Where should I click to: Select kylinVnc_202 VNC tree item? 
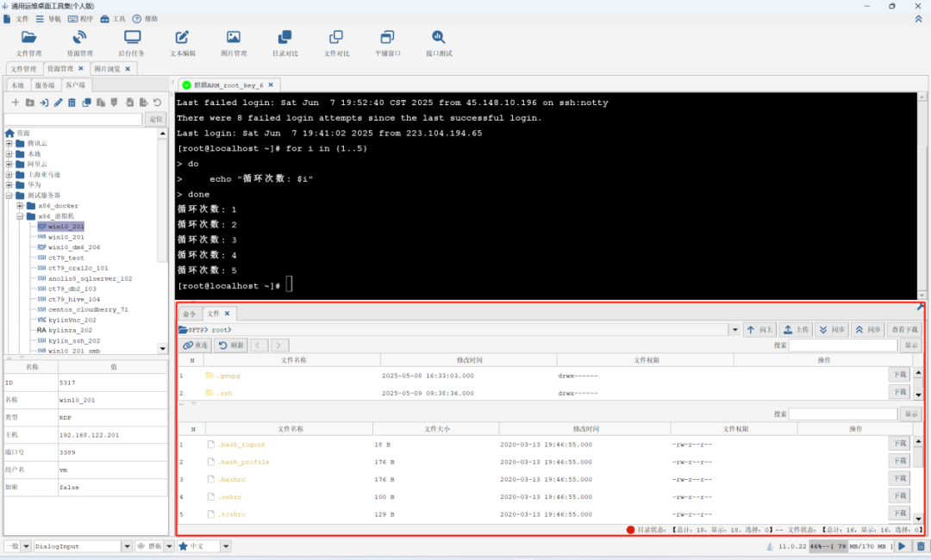point(66,320)
